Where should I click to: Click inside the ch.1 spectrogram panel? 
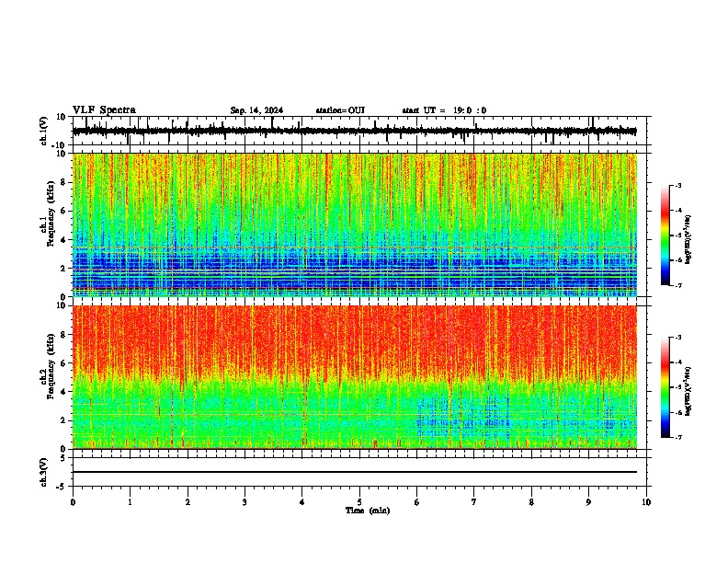pos(354,224)
